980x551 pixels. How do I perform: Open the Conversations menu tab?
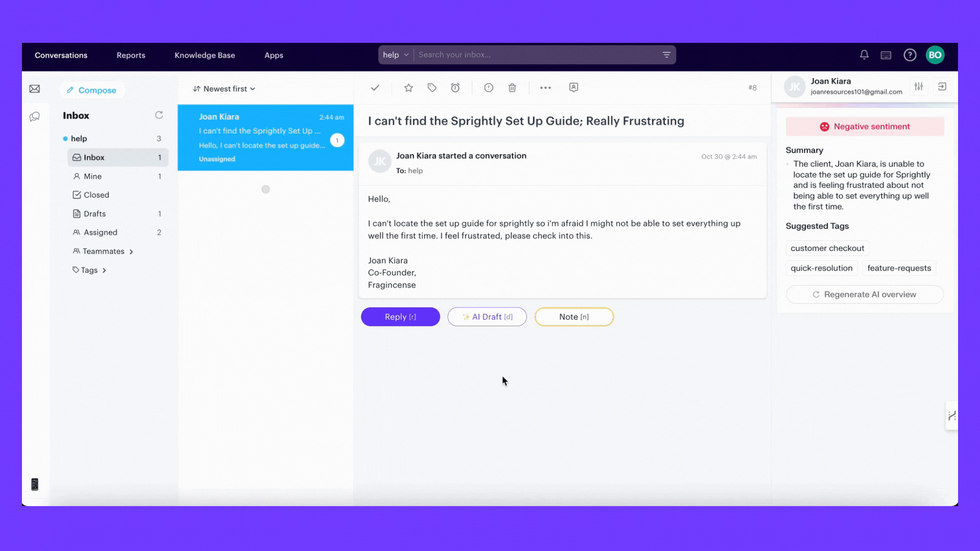point(61,55)
